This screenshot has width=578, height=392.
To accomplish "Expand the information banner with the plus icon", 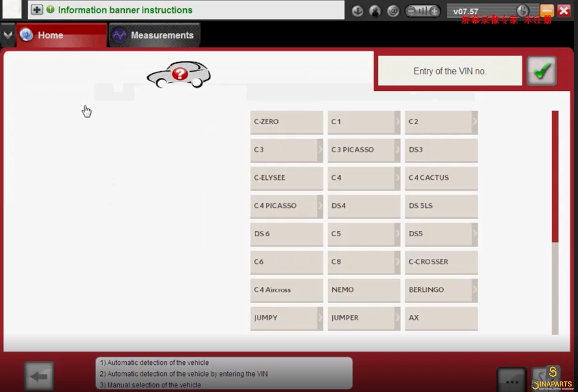I will click(x=37, y=10).
